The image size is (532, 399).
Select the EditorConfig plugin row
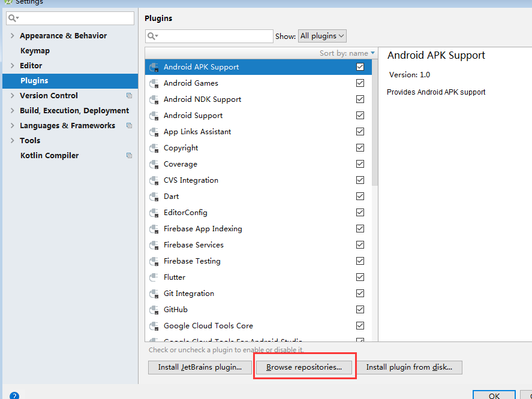click(258, 213)
